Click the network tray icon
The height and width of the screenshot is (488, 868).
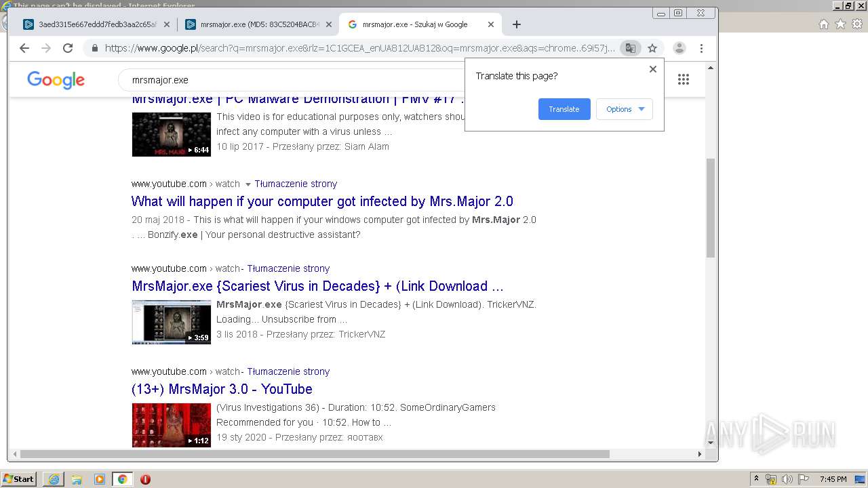point(771,479)
